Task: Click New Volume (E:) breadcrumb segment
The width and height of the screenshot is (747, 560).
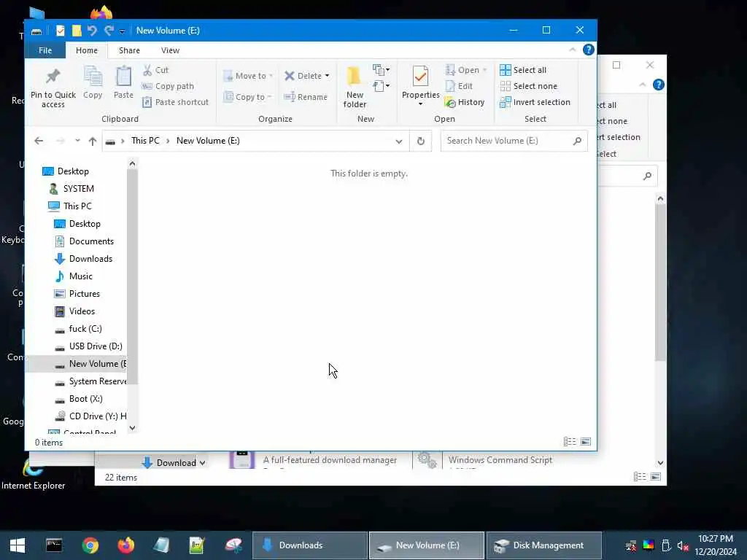Action: (x=208, y=141)
